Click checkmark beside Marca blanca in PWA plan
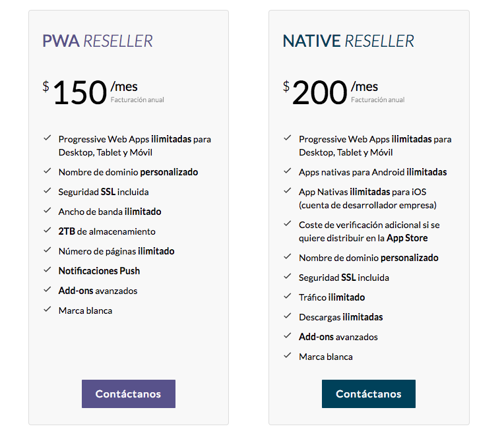The image size is (504, 443). pos(47,309)
